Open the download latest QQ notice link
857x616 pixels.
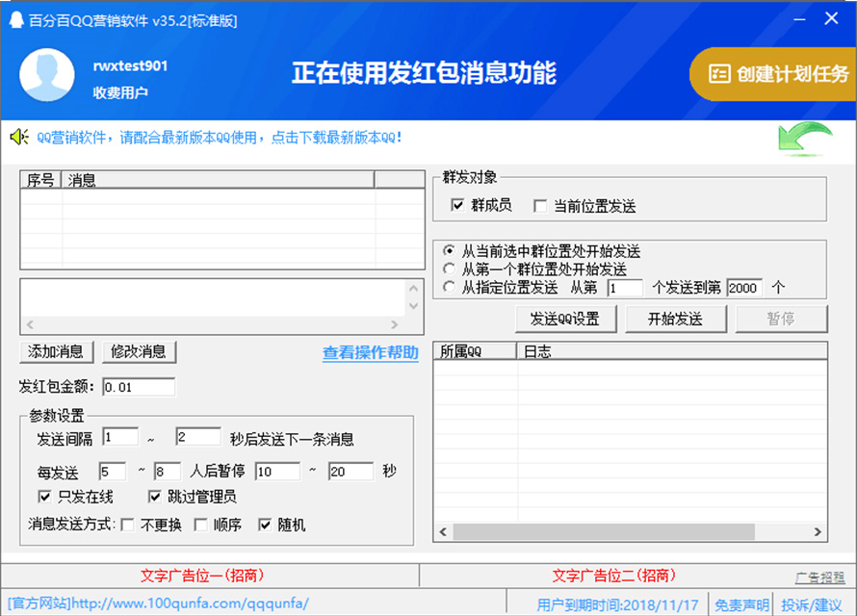click(x=220, y=138)
